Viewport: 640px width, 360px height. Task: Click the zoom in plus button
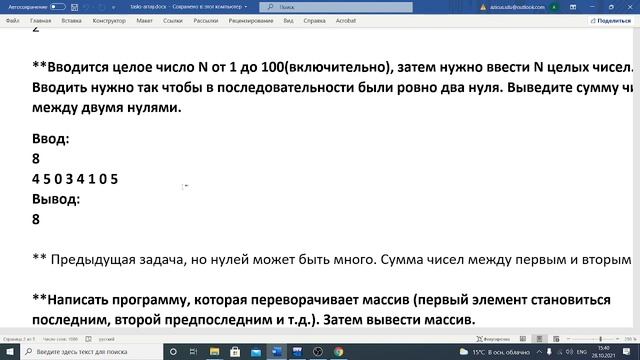[x=617, y=339]
